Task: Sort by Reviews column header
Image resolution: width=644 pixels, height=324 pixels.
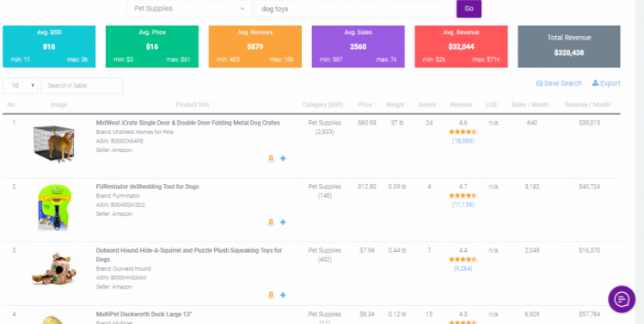Action: coord(463,105)
